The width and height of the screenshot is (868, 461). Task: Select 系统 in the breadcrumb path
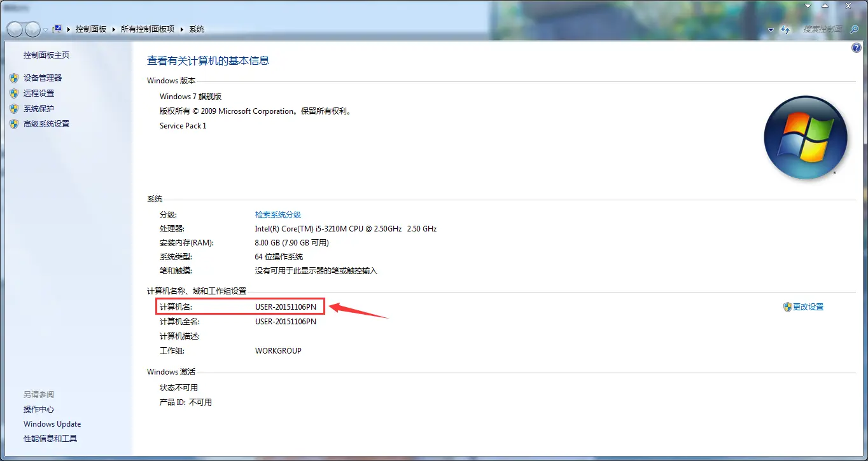point(197,29)
